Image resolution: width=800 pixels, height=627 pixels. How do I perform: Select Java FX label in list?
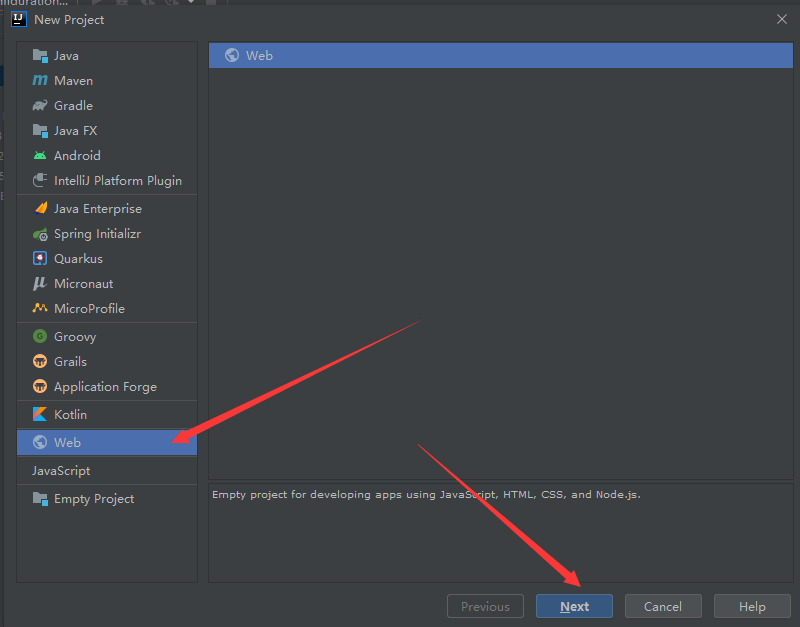coord(76,131)
